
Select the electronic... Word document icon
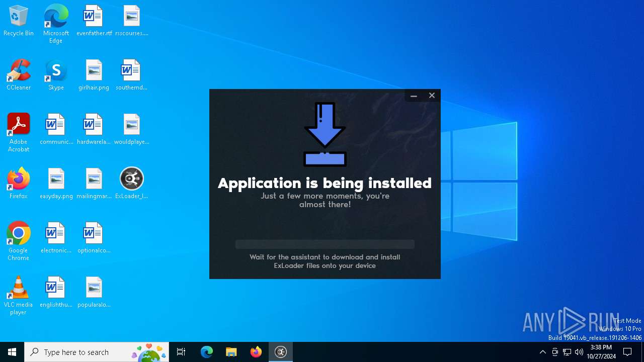coord(56,238)
